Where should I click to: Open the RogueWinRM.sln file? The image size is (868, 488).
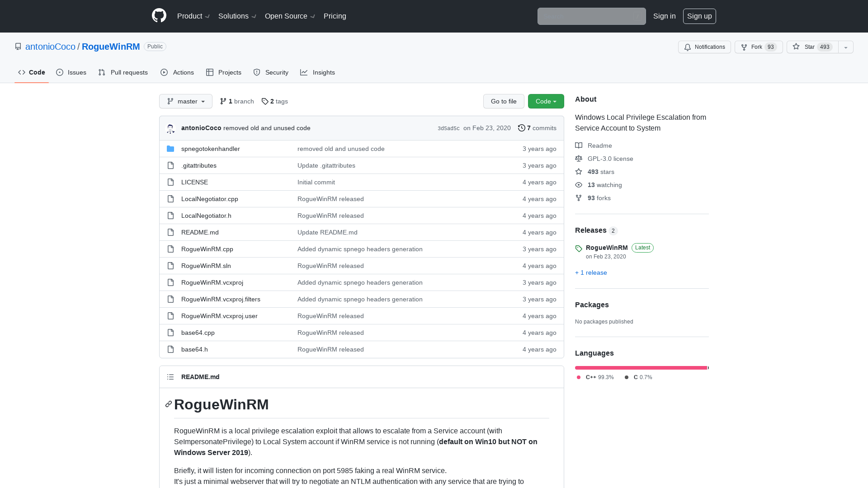pos(206,266)
